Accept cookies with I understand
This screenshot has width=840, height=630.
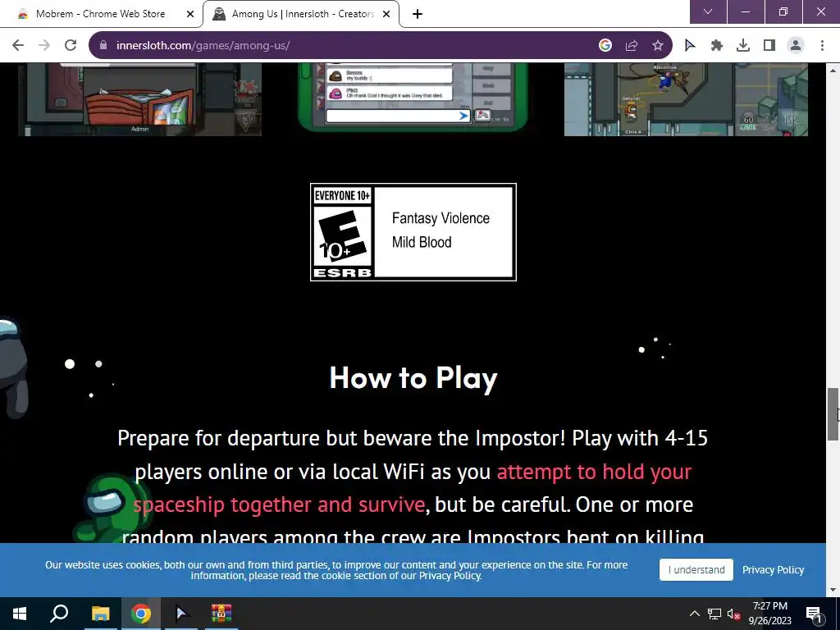pos(696,570)
